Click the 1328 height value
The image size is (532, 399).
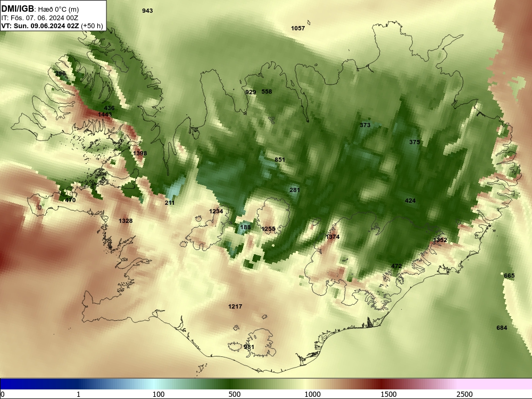(x=126, y=221)
